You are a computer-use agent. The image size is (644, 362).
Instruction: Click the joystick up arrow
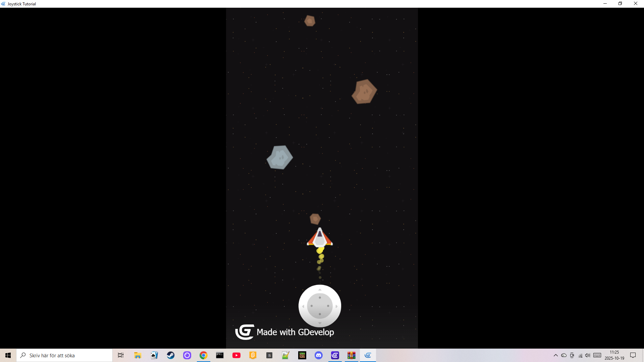click(x=320, y=290)
